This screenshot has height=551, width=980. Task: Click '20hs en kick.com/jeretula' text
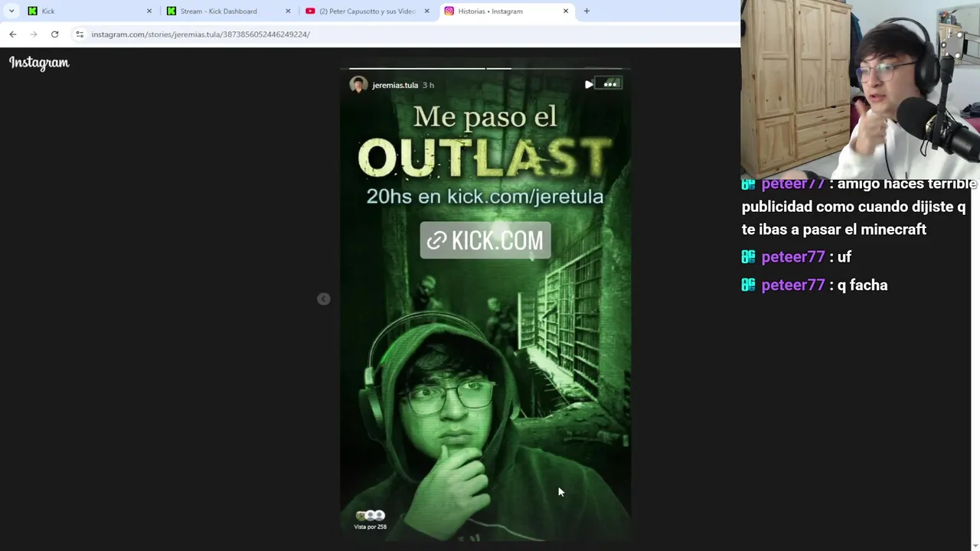click(x=485, y=196)
